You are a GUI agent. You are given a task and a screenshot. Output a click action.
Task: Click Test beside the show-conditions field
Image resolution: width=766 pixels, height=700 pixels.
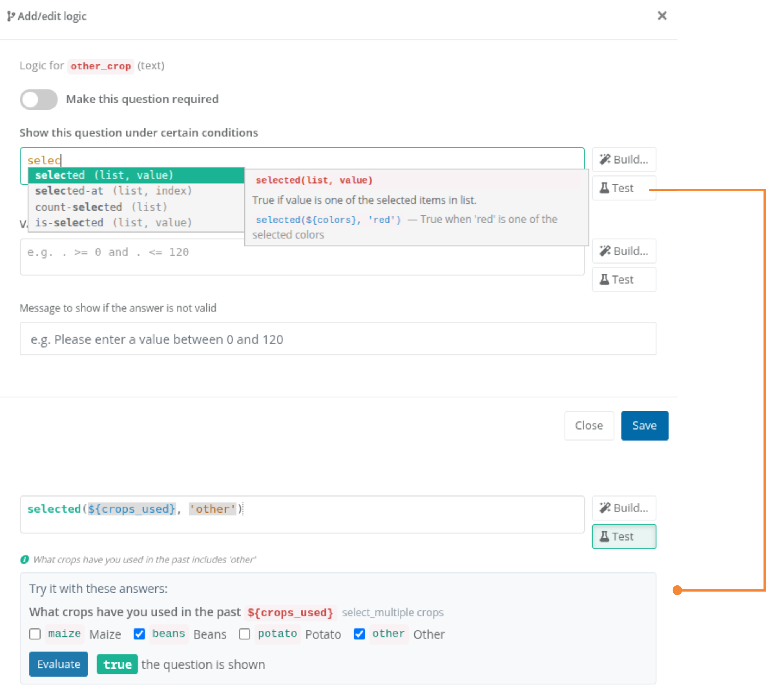point(624,188)
